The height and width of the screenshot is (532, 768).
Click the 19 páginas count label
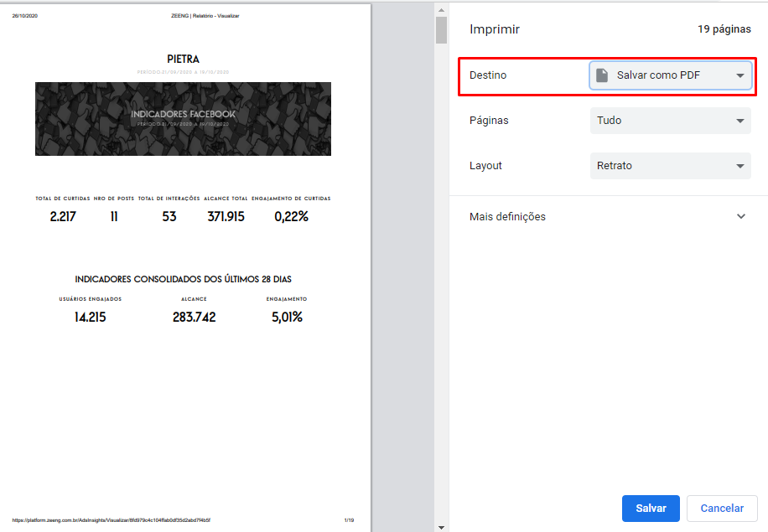tap(724, 29)
